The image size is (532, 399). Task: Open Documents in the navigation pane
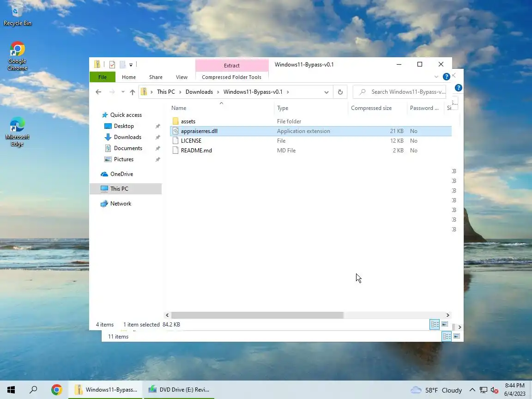coord(128,148)
